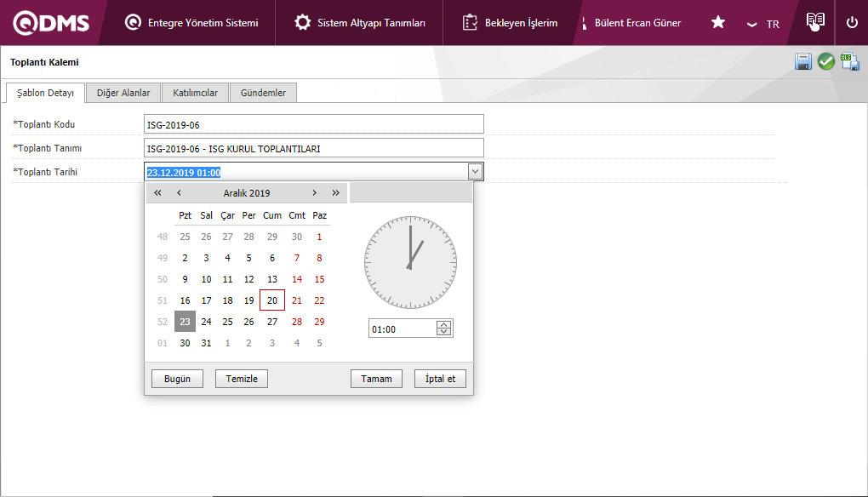This screenshot has height=497, width=868.
Task: Switch to Katılımcılar tab
Action: [x=195, y=93]
